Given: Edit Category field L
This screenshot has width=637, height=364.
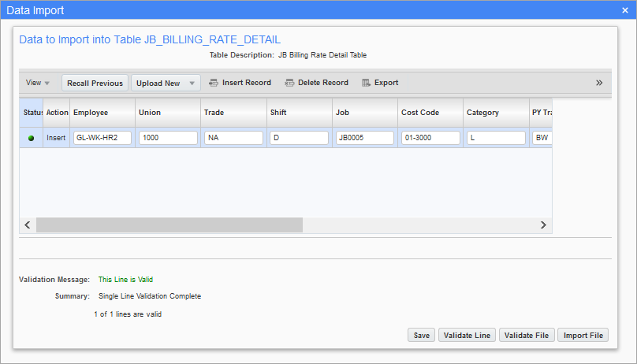Looking at the screenshot, I should 496,138.
